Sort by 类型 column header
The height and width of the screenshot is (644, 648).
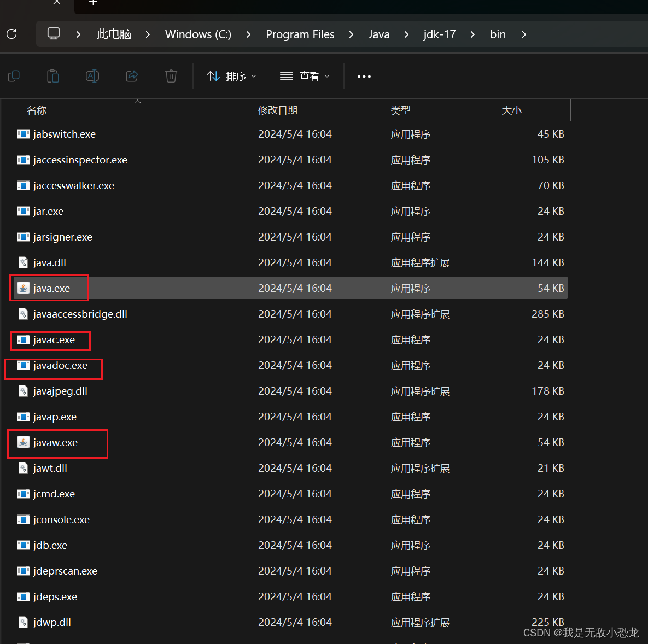tap(401, 110)
